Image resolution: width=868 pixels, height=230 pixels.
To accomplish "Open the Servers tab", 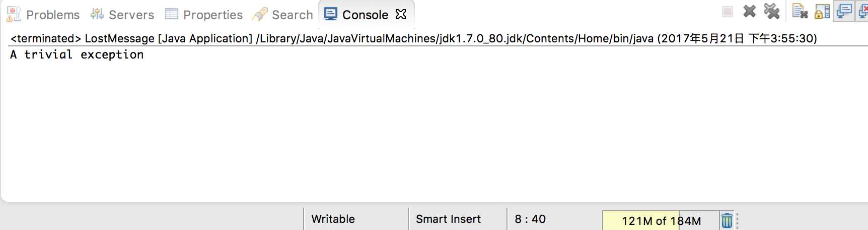I will tap(122, 15).
